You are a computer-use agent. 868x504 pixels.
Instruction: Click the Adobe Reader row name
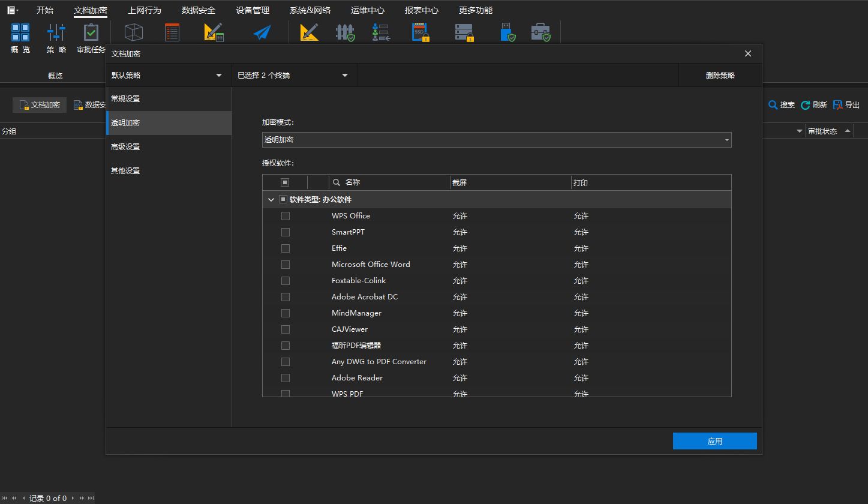pyautogui.click(x=357, y=378)
